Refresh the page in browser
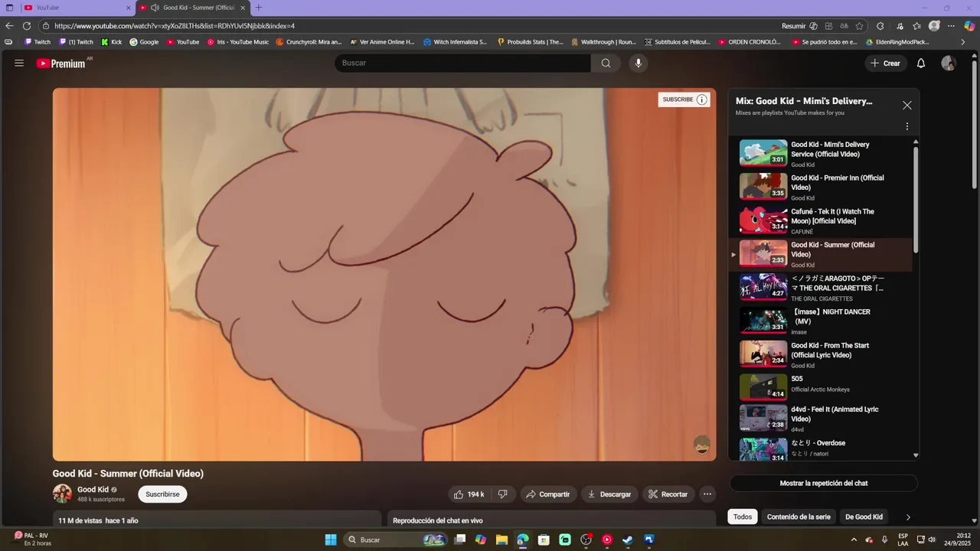The height and width of the screenshot is (551, 980). pyautogui.click(x=27, y=26)
